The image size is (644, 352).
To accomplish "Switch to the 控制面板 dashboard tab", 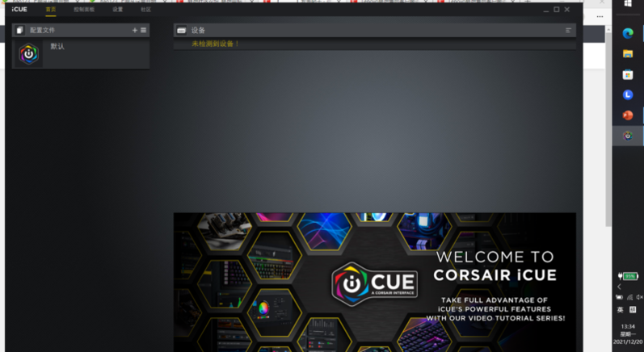I will pyautogui.click(x=83, y=10).
